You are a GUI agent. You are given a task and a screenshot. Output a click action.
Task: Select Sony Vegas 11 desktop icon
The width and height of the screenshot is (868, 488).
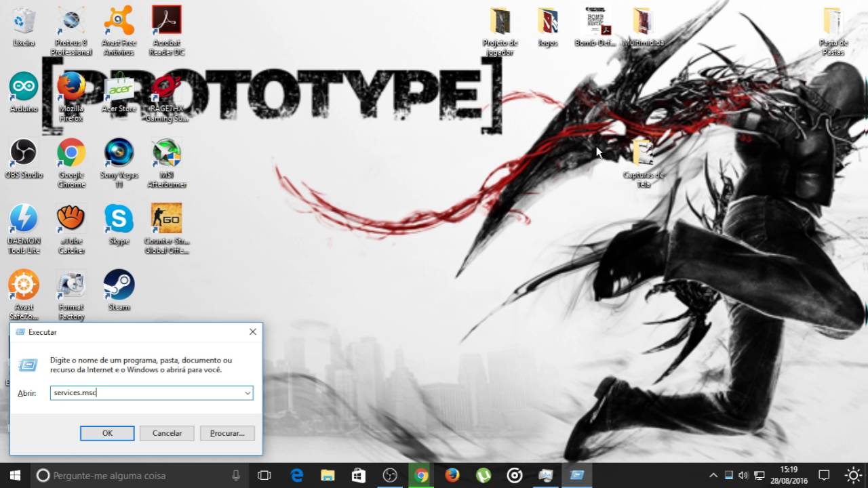pyautogui.click(x=119, y=163)
